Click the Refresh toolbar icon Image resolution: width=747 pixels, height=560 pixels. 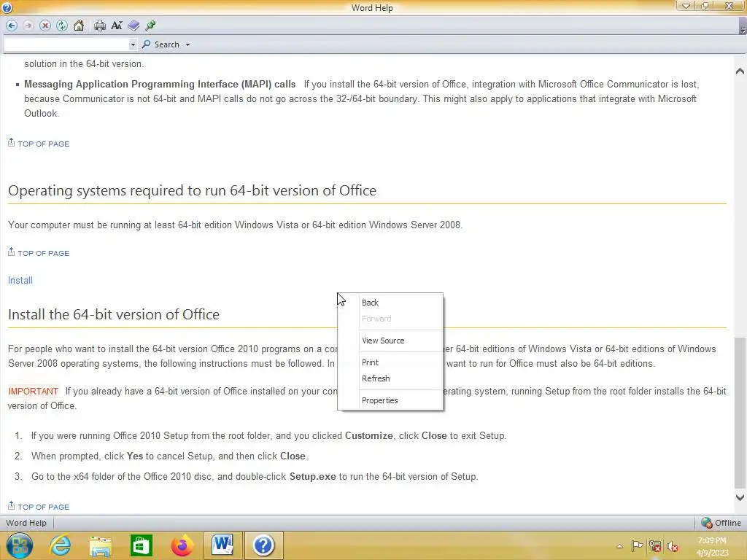(x=62, y=26)
